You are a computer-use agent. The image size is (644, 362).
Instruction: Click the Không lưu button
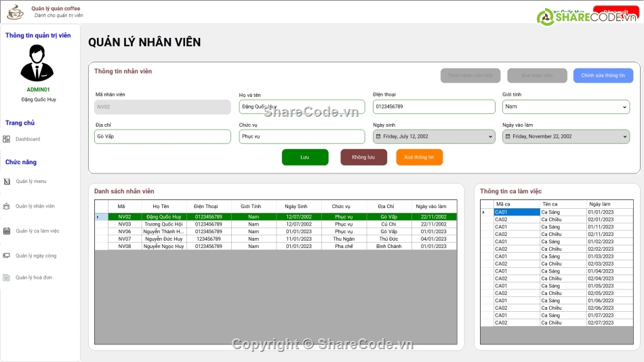(363, 157)
